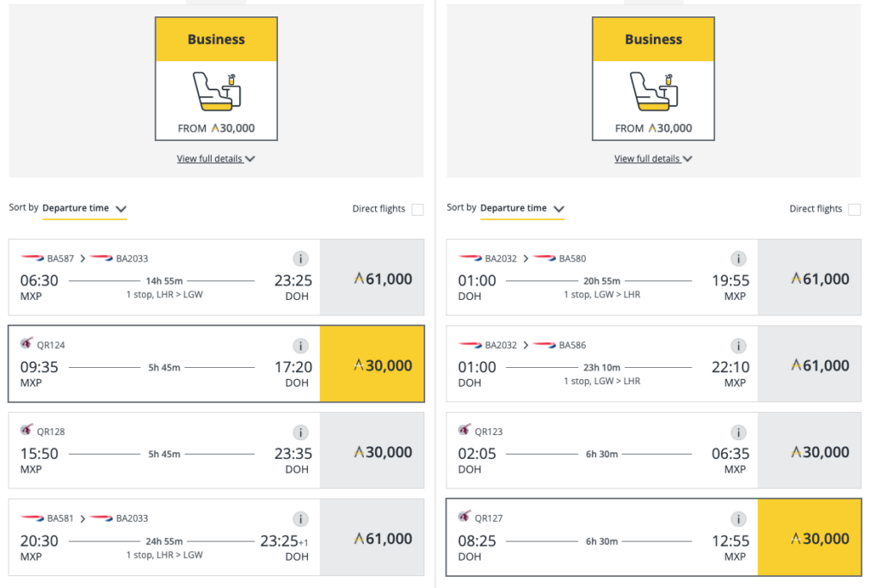Open outbound Sort by Departure time dropdown
This screenshot has width=881, height=588.
pos(84,208)
